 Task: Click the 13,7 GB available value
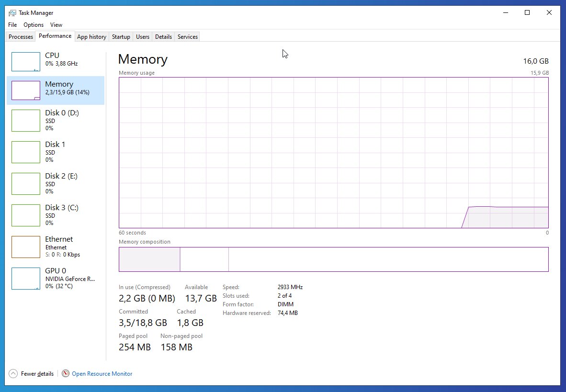coord(201,298)
